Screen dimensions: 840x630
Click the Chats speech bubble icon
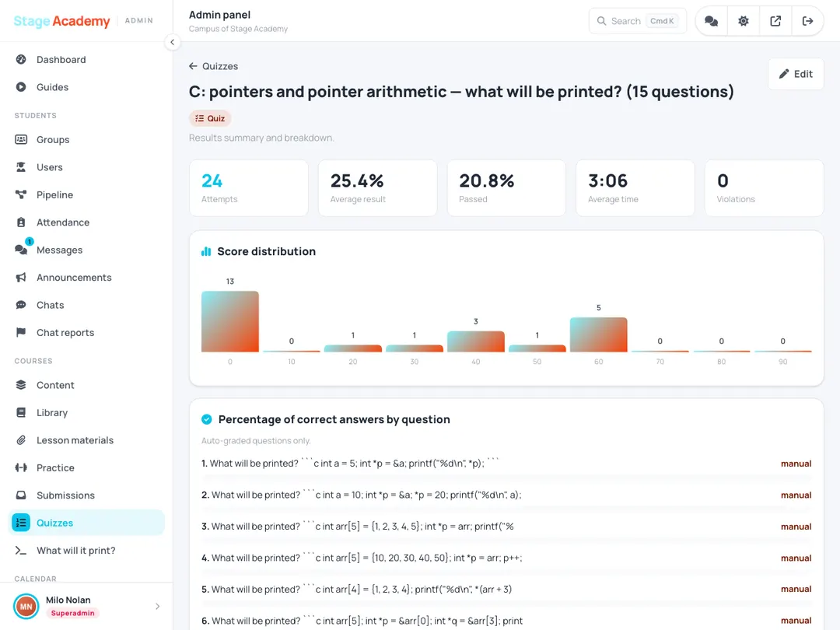tap(21, 305)
